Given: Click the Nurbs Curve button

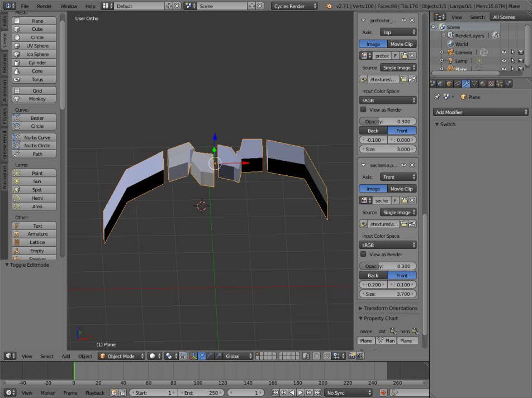Looking at the screenshot, I should (x=37, y=137).
